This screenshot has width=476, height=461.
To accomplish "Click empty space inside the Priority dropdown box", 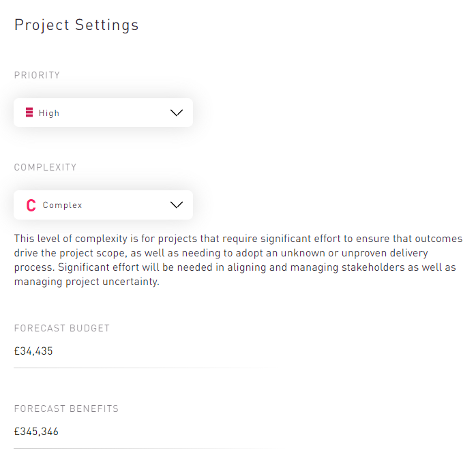I will pos(116,113).
